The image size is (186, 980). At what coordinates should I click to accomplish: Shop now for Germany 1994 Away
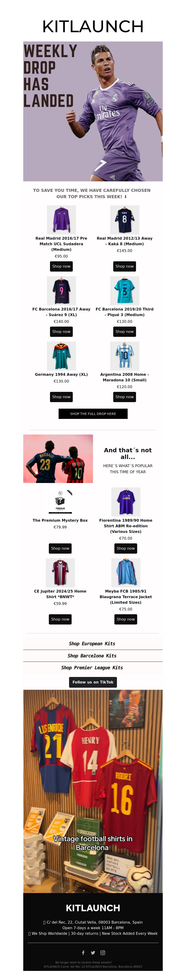61,397
